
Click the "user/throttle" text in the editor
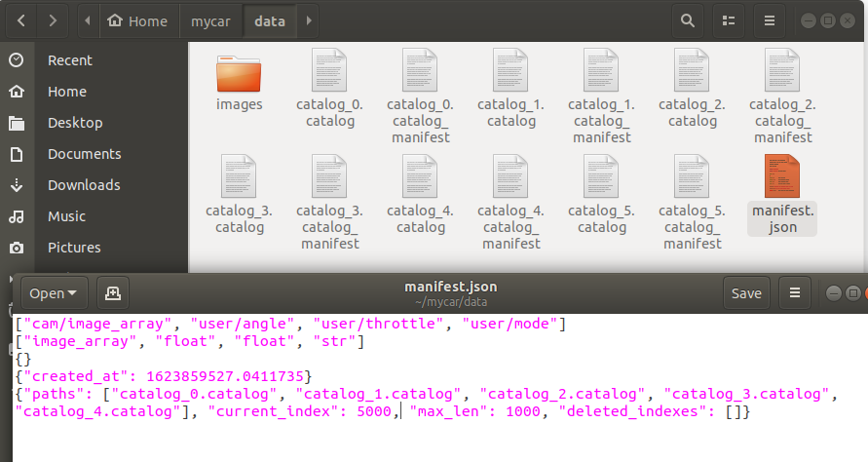378,324
